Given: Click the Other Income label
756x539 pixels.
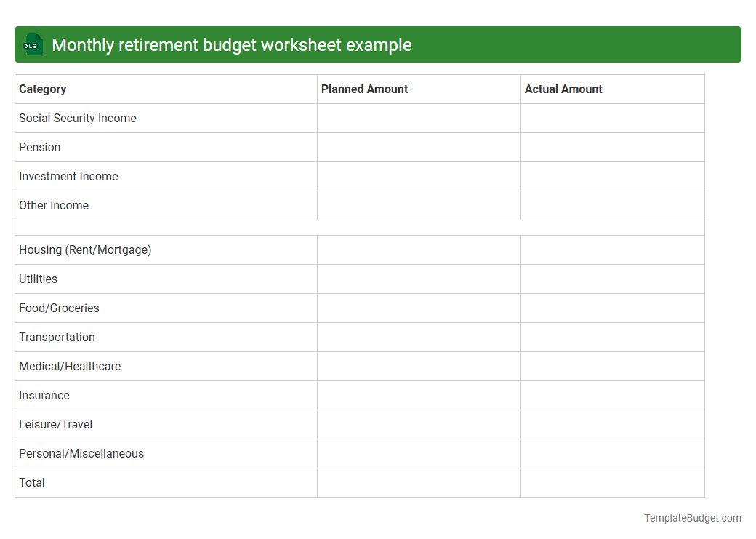Looking at the screenshot, I should coord(53,205).
